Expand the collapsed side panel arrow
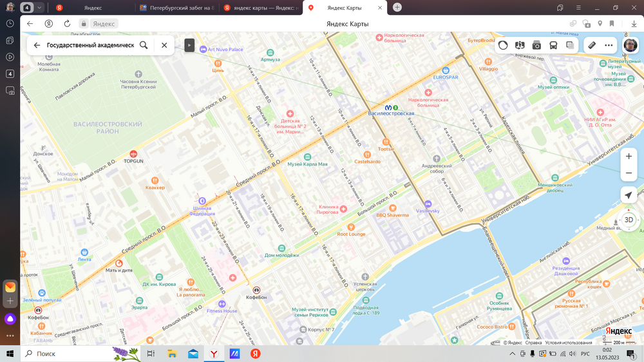The height and width of the screenshot is (362, 644). coord(189,45)
